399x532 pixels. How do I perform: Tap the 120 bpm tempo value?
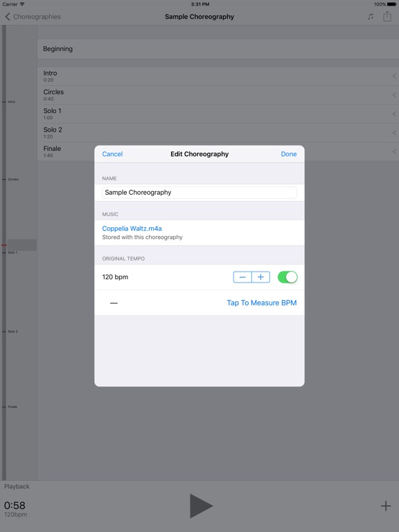pos(115,277)
